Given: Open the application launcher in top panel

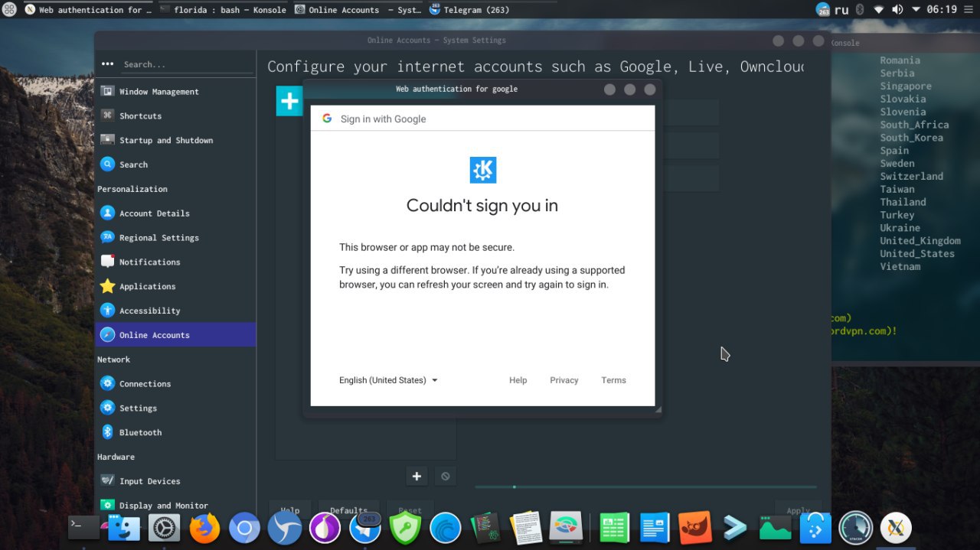Looking at the screenshot, I should click(x=11, y=10).
